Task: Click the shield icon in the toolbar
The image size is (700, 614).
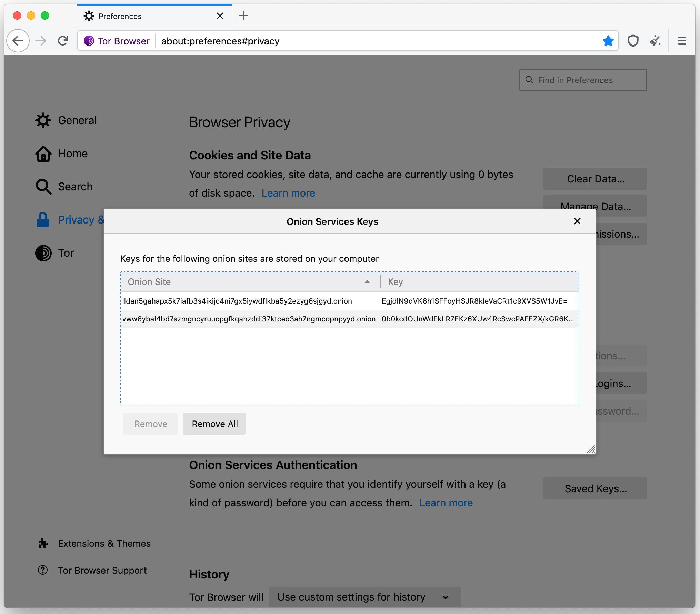Action: coord(633,41)
